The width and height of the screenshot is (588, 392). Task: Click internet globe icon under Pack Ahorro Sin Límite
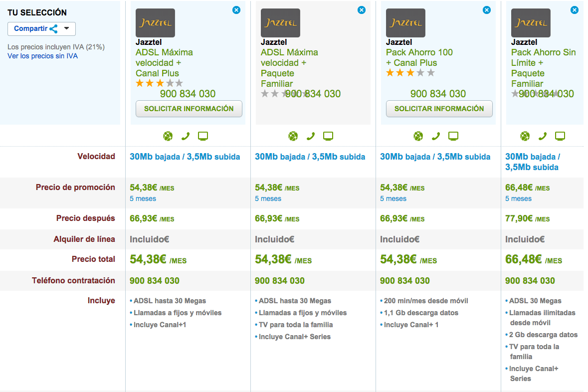(525, 136)
